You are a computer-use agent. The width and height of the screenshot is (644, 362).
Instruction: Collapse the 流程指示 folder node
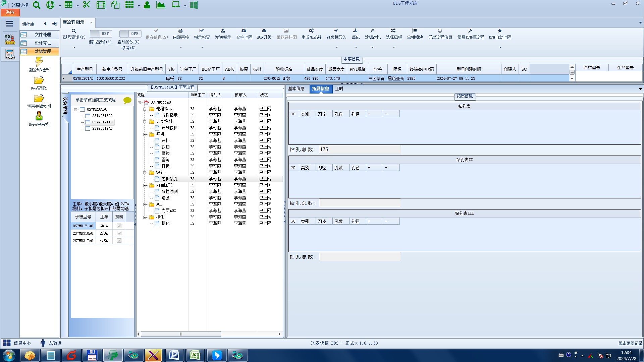click(145, 109)
